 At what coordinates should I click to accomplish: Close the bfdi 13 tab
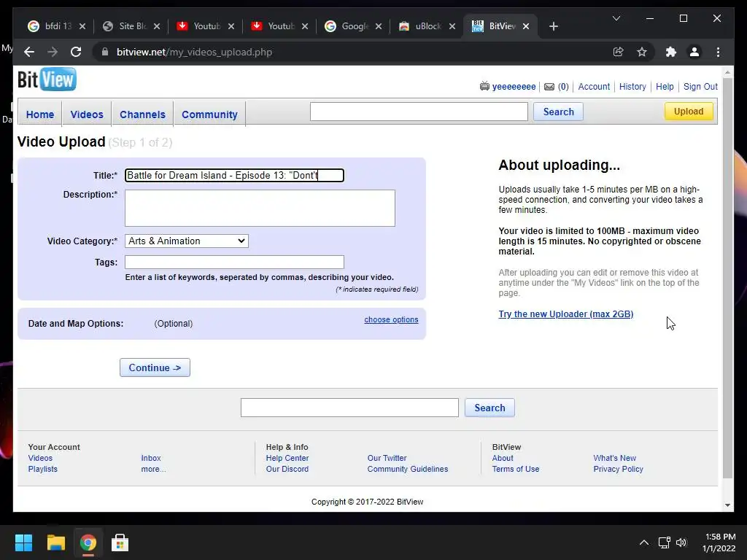coord(82,26)
